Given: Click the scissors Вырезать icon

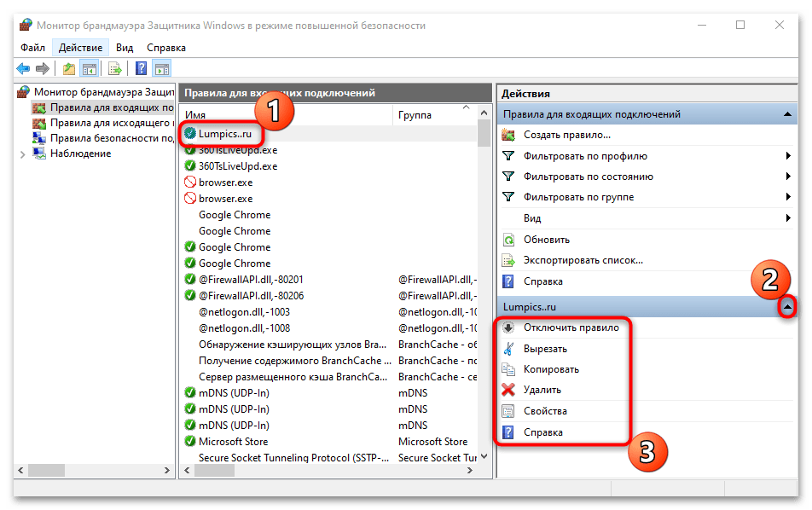Looking at the screenshot, I should [508, 349].
